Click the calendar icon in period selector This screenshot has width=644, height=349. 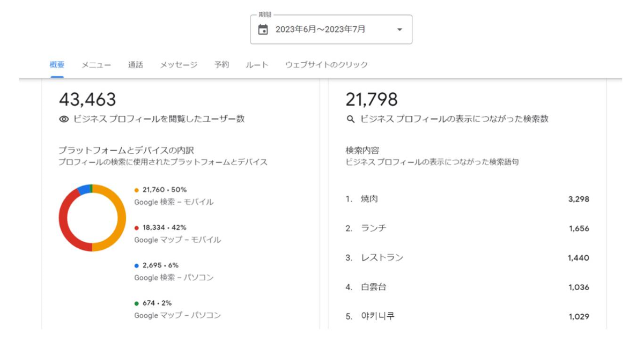click(x=263, y=30)
